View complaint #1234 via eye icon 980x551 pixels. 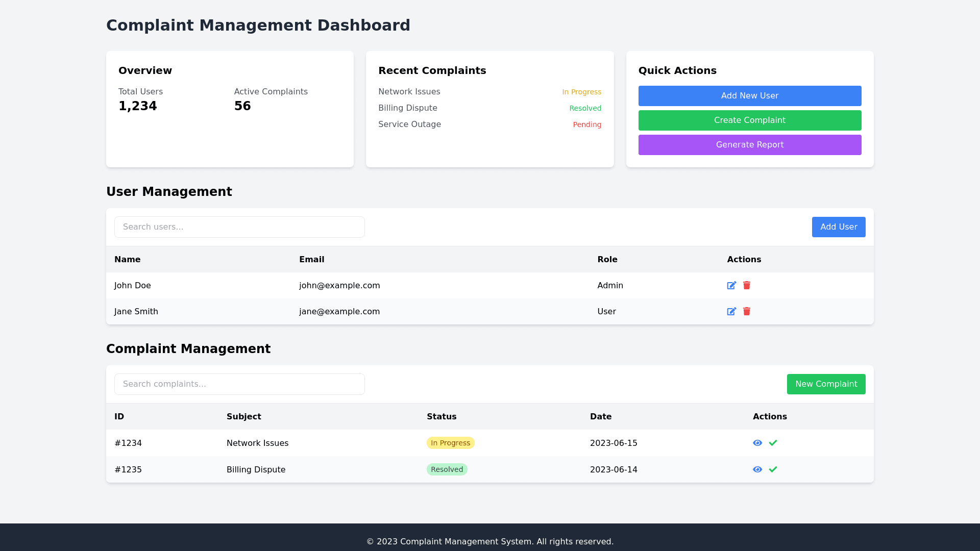pos(757,443)
